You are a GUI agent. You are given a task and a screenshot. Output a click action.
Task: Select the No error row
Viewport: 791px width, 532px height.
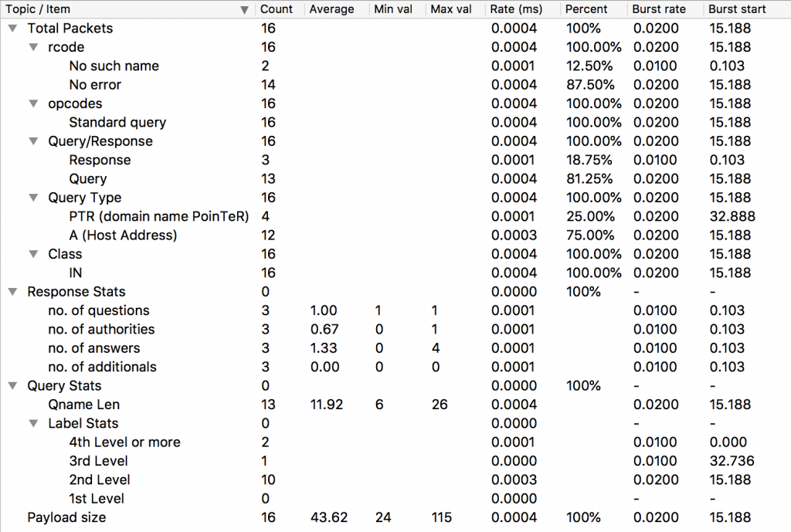[395, 85]
